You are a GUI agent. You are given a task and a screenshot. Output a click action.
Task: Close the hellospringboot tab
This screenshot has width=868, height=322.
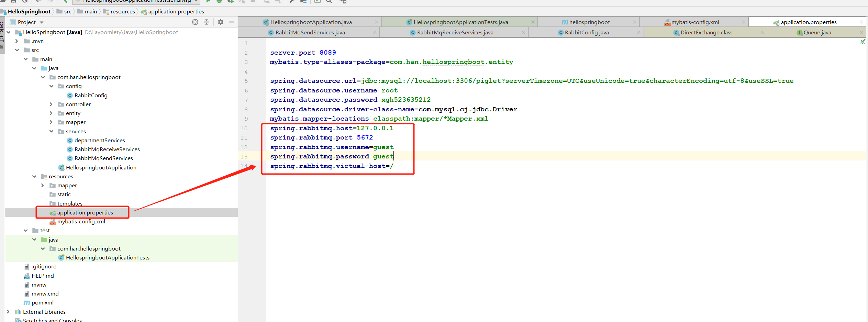[x=635, y=22]
